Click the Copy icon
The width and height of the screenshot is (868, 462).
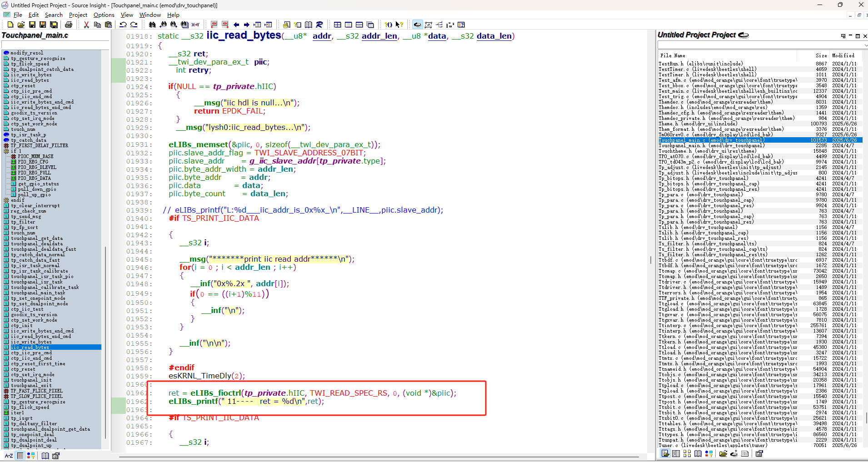coord(97,25)
